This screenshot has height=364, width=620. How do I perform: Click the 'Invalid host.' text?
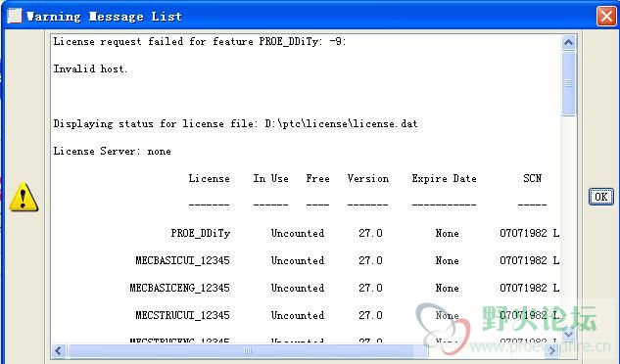(90, 68)
